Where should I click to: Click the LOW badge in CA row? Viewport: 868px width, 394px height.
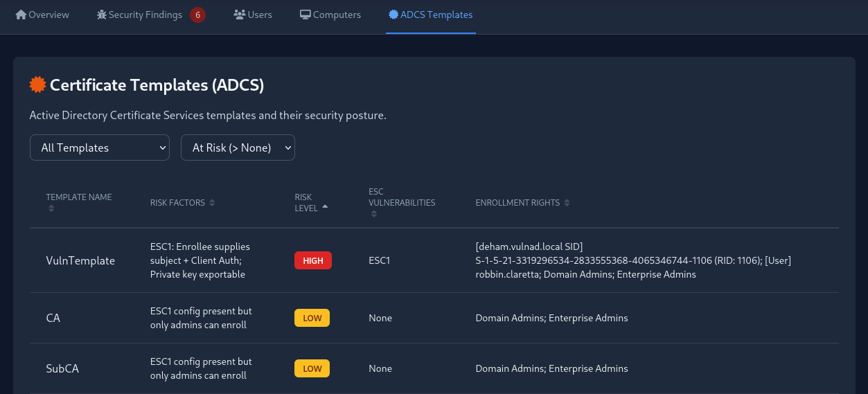tap(312, 319)
